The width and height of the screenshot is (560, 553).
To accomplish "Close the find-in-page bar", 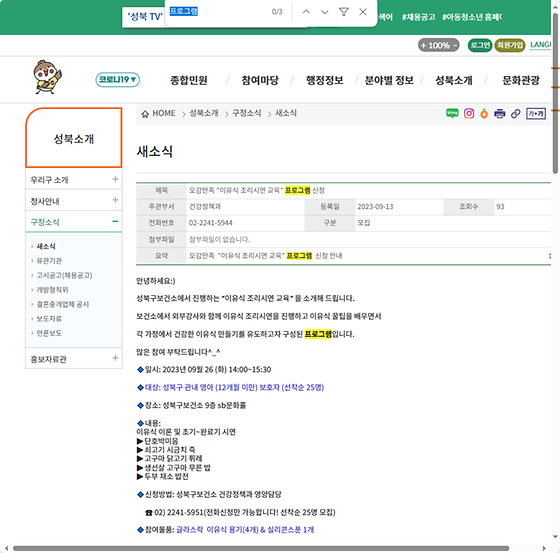I will point(363,12).
